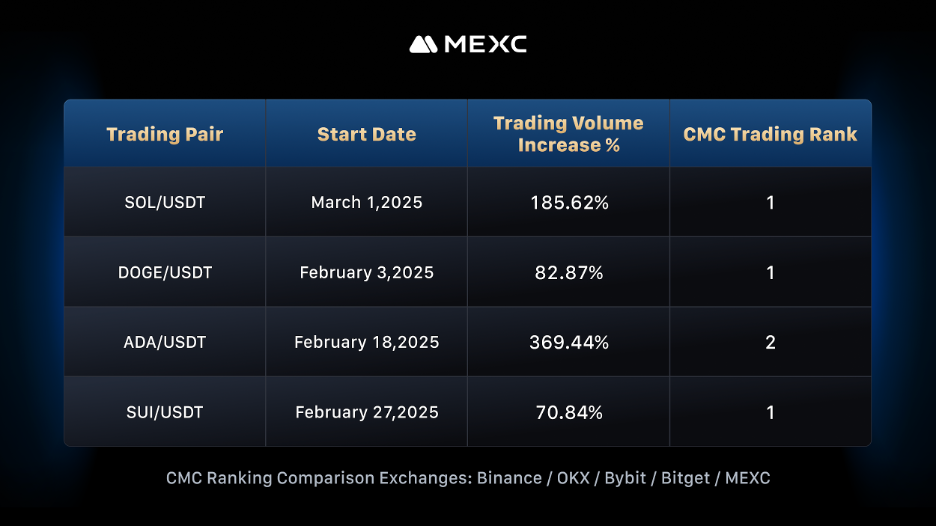Click the February 27,2025 start date
936x526 pixels.
coord(367,412)
